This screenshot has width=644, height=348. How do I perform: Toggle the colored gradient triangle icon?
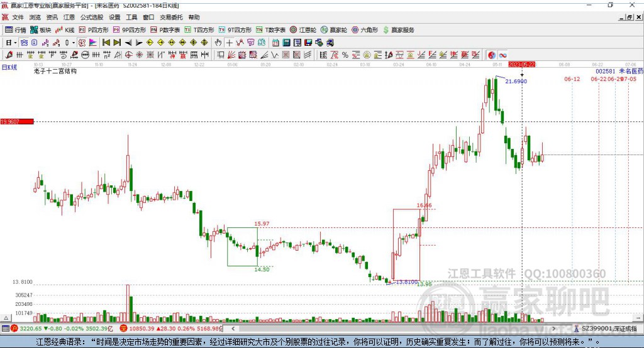pyautogui.click(x=93, y=43)
